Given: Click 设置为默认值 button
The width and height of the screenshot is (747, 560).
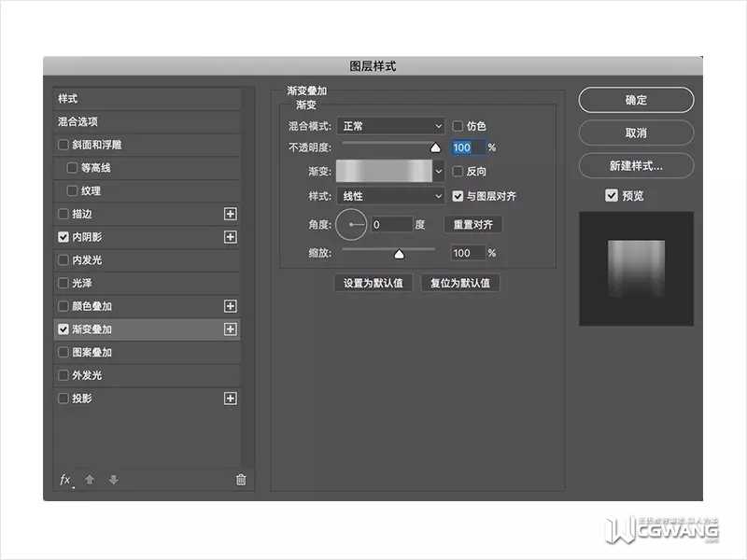Looking at the screenshot, I should [x=373, y=283].
